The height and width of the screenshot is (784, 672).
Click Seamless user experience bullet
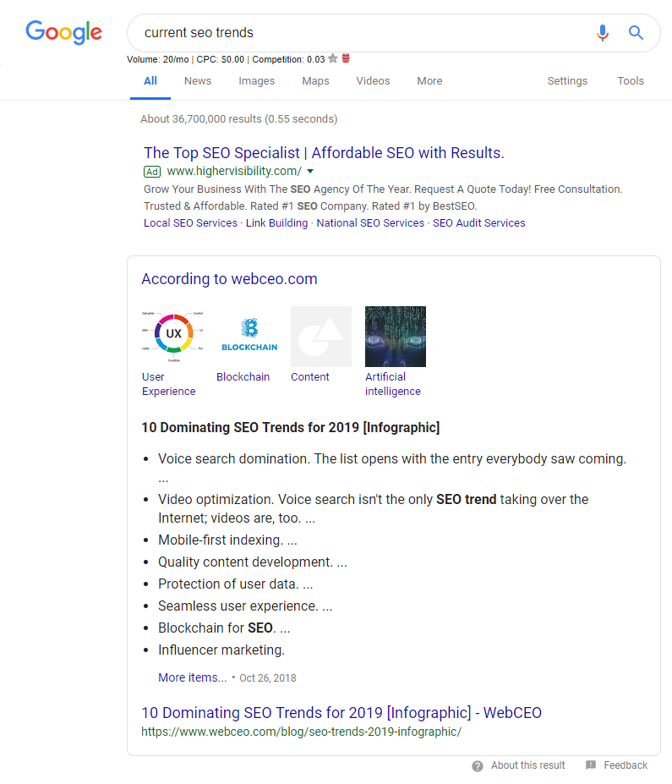(x=245, y=606)
